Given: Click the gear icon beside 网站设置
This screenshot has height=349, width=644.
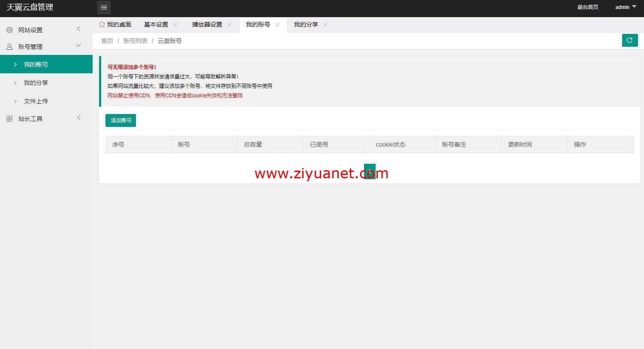Looking at the screenshot, I should 9,30.
